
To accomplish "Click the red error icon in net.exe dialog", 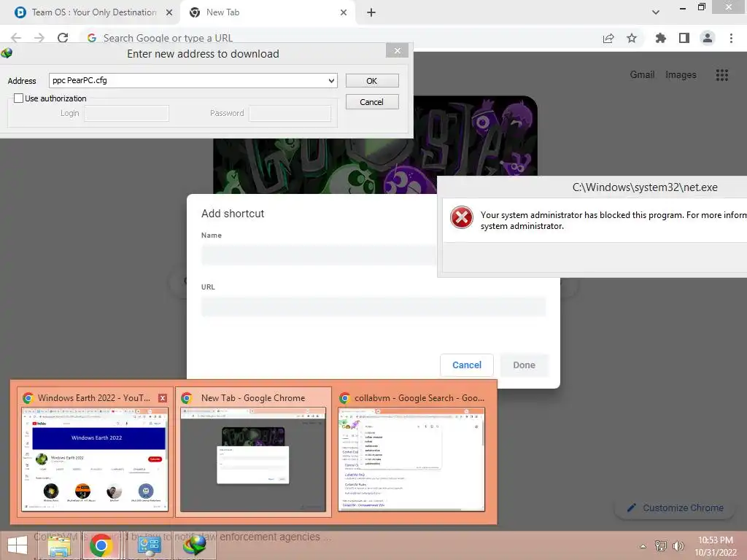I will [462, 217].
